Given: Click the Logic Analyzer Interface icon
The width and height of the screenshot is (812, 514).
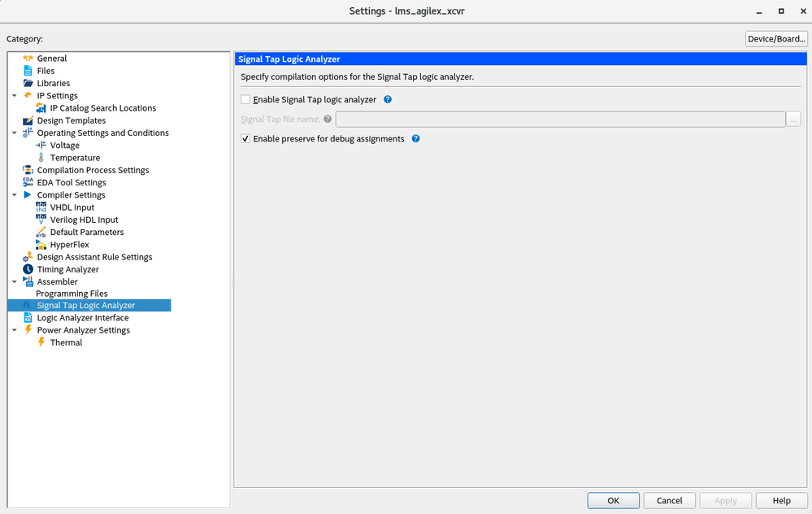Looking at the screenshot, I should [28, 318].
